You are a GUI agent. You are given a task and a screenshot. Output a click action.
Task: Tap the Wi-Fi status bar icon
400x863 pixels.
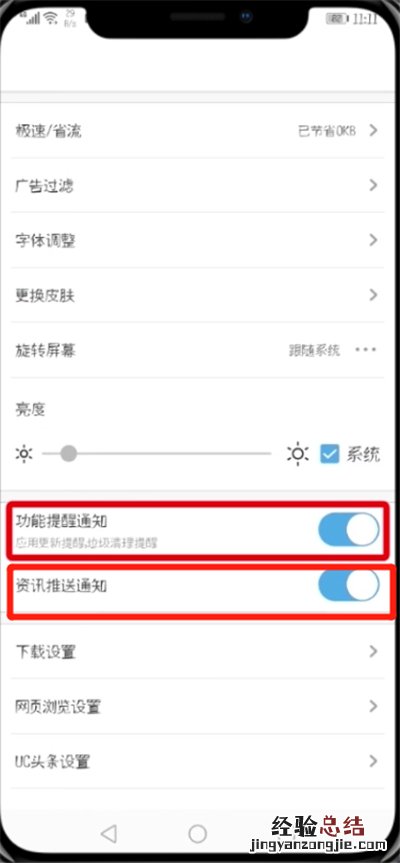[x=52, y=18]
